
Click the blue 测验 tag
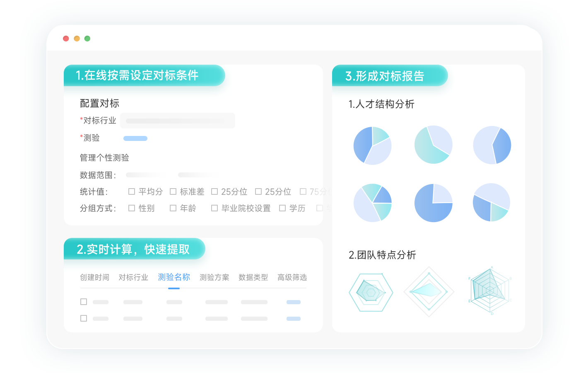[x=135, y=138]
